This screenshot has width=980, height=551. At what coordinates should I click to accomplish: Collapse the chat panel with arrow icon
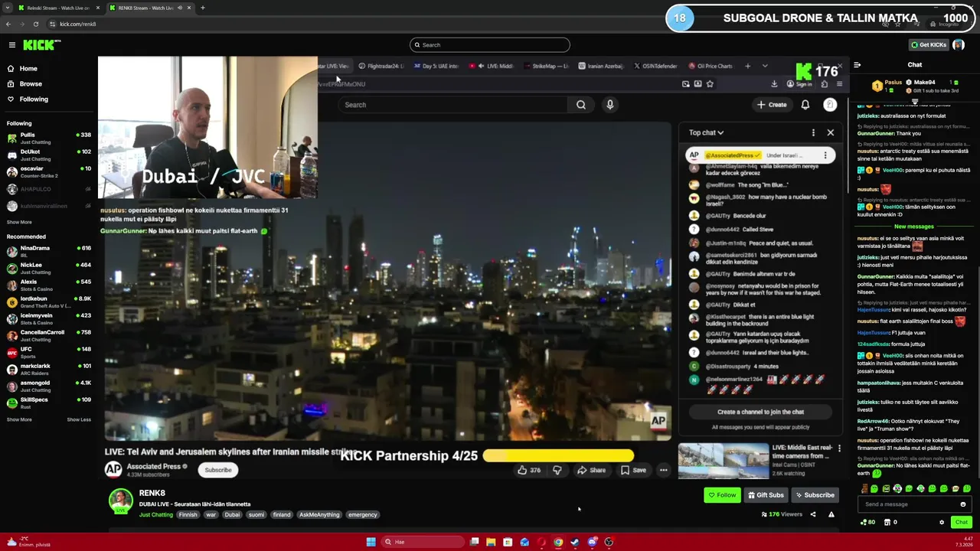click(857, 65)
